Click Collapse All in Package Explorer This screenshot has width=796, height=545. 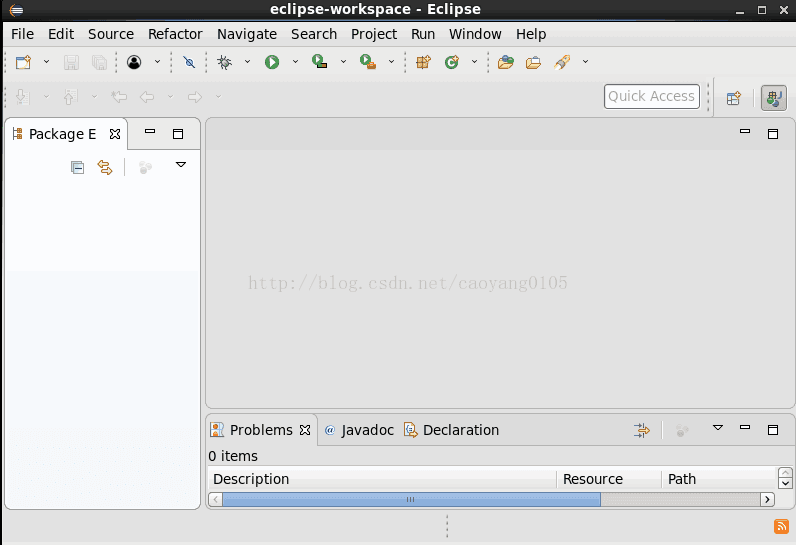point(77,167)
